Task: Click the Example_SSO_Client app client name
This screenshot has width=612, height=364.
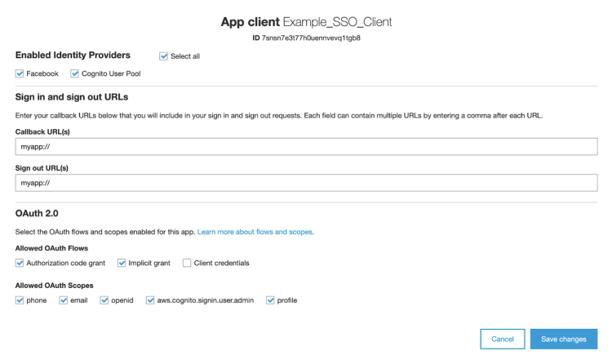Action: (x=337, y=22)
